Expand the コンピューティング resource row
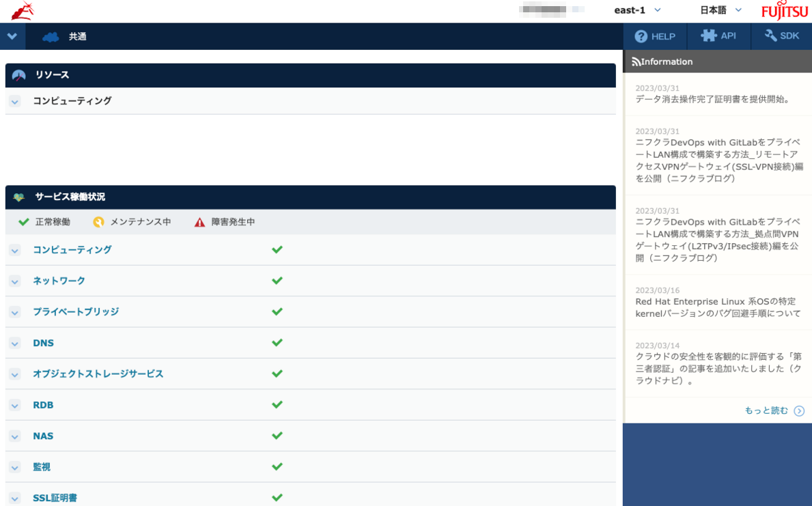This screenshot has width=812, height=506. pyautogui.click(x=15, y=101)
